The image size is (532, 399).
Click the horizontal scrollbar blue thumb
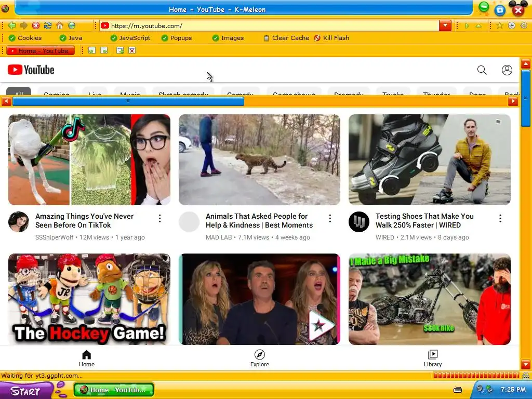coord(128,101)
